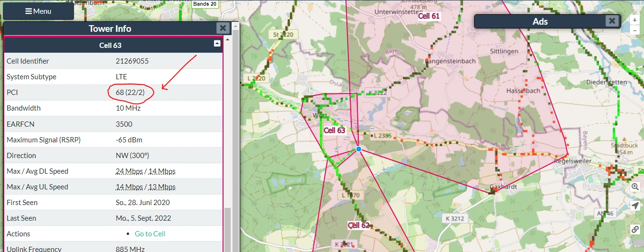The image size is (644, 252).
Task: Copy the map share link icon
Action: coord(635,229)
